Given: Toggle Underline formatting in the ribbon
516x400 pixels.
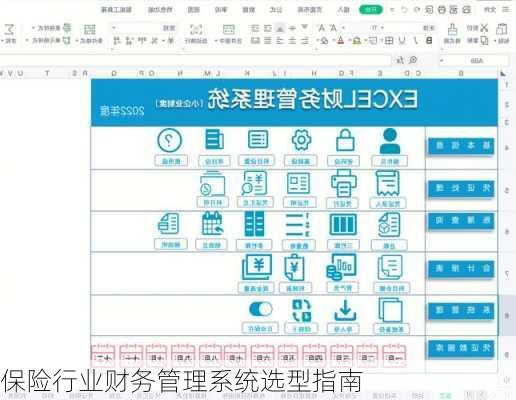Looking at the screenshot, I should pyautogui.click(x=402, y=41).
